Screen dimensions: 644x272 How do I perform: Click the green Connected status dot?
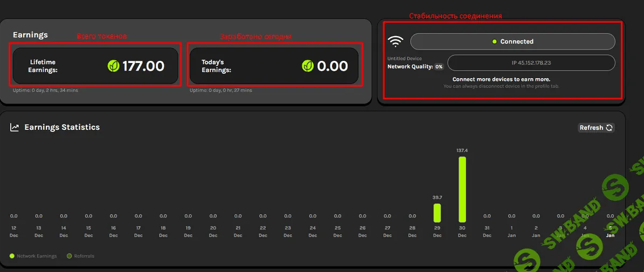click(x=495, y=41)
